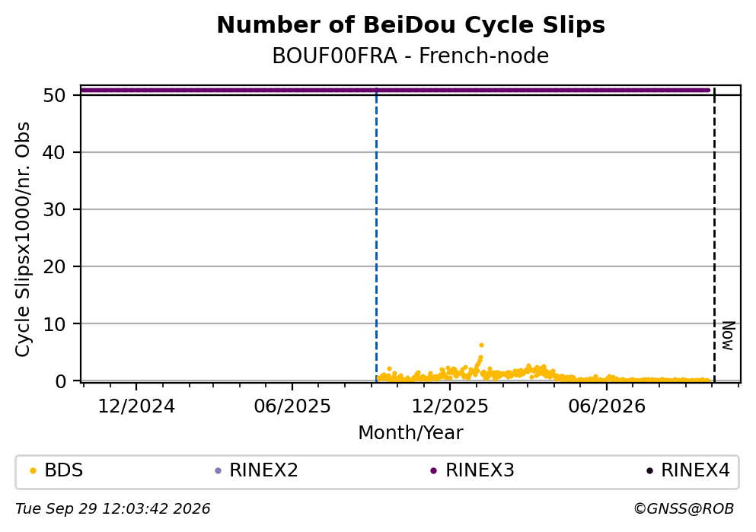Viewport: 756px width, 532px height.
Task: Click the highest yellow outlier data point
Action: [x=481, y=345]
